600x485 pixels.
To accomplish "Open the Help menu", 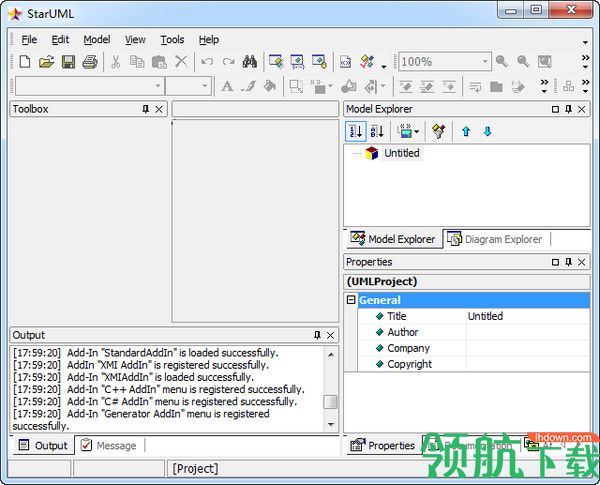I will (x=209, y=40).
